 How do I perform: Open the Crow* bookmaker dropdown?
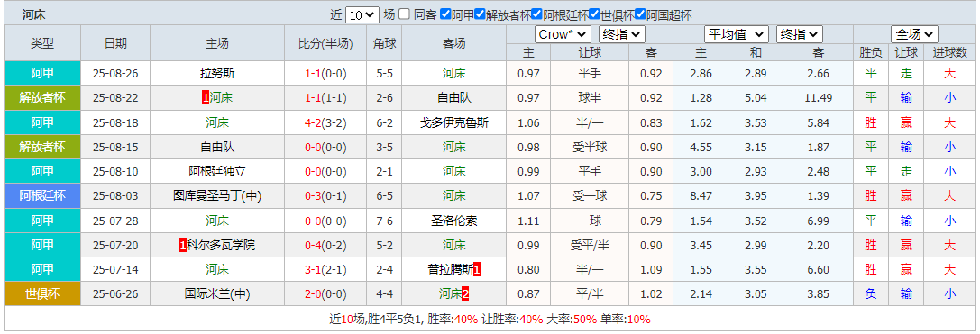pos(563,34)
